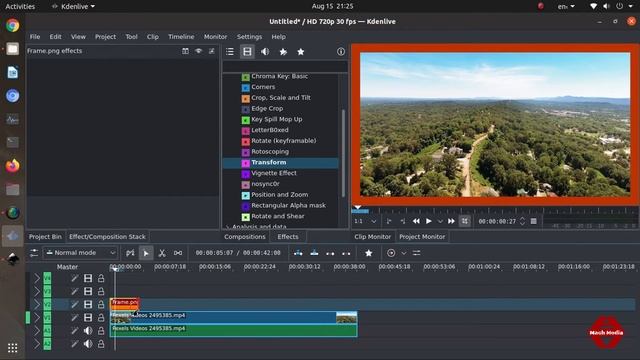Toggle effects on the V4 track

point(74,278)
